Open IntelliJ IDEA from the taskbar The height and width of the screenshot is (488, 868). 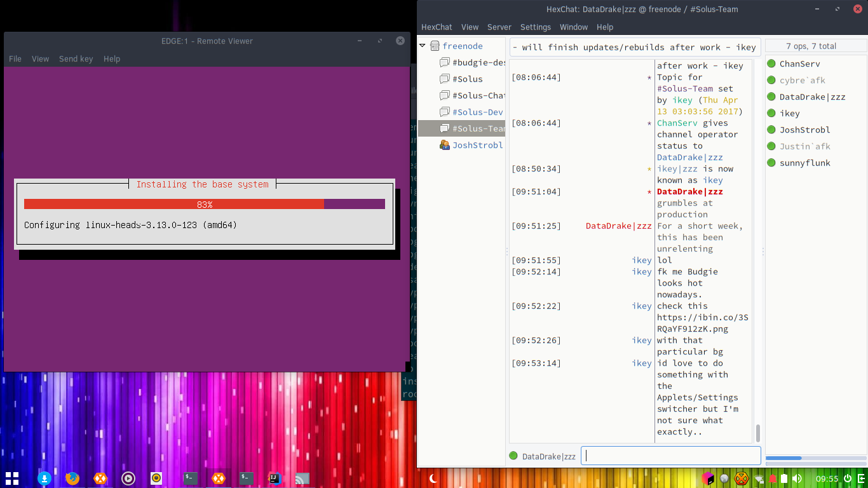(x=275, y=478)
